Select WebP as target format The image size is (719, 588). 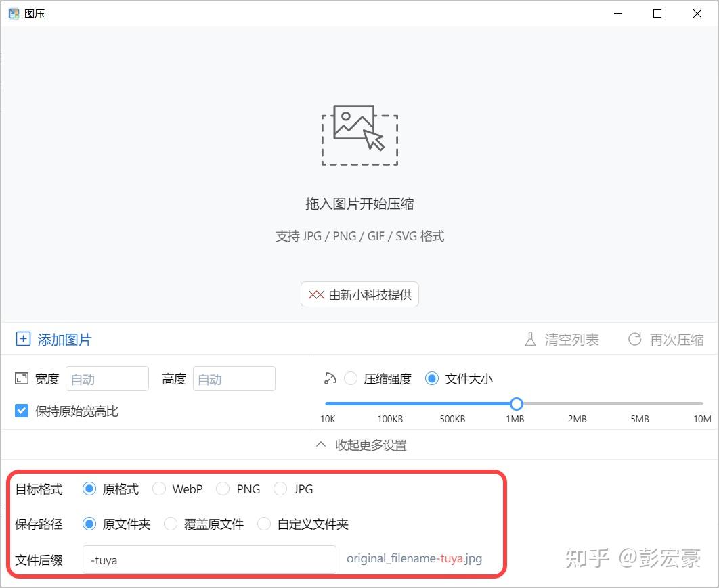(x=159, y=489)
